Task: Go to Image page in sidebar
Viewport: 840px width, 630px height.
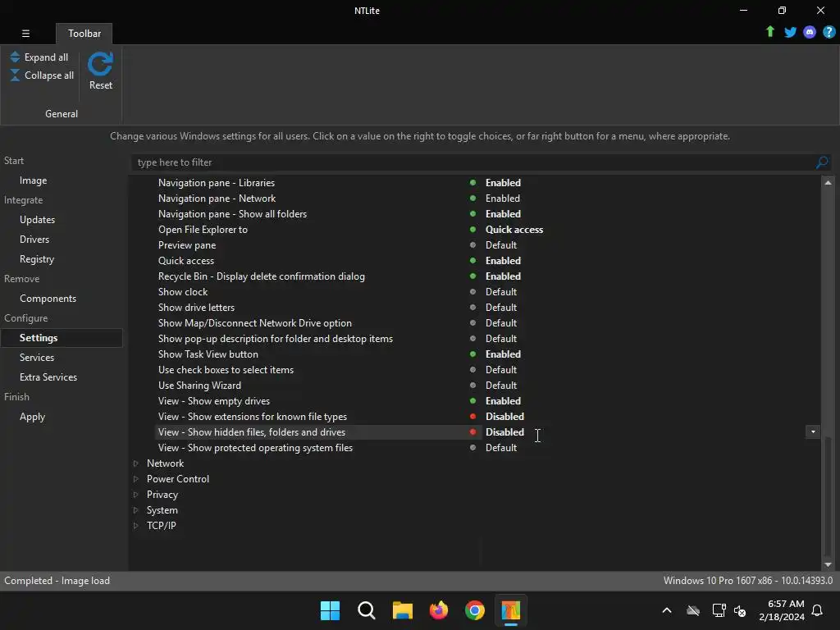Action: point(33,180)
